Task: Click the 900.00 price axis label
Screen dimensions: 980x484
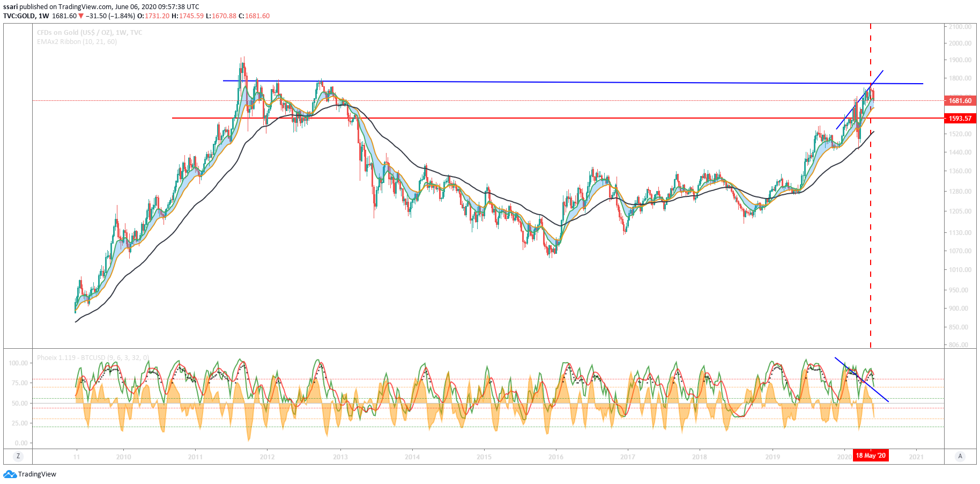Action: (x=959, y=309)
